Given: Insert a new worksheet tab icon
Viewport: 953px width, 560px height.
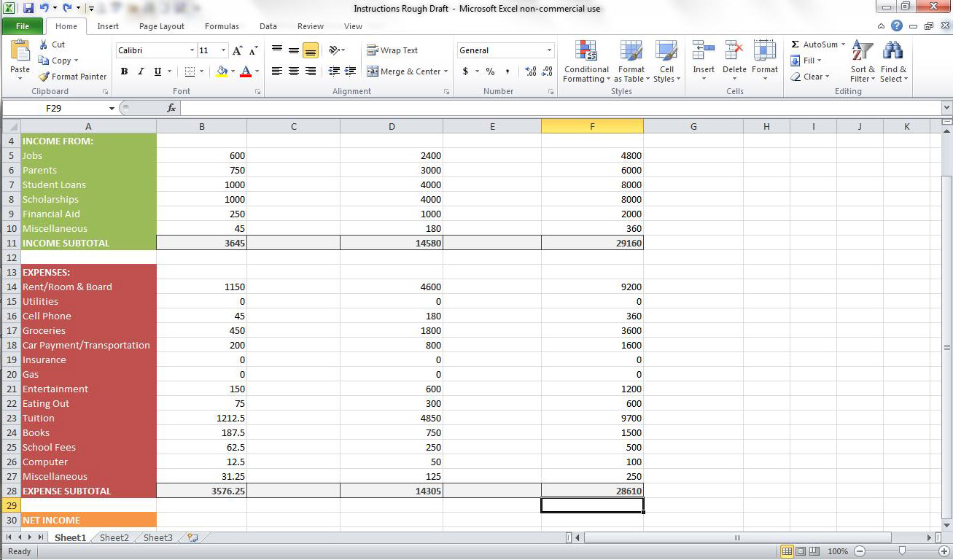Looking at the screenshot, I should (x=192, y=538).
